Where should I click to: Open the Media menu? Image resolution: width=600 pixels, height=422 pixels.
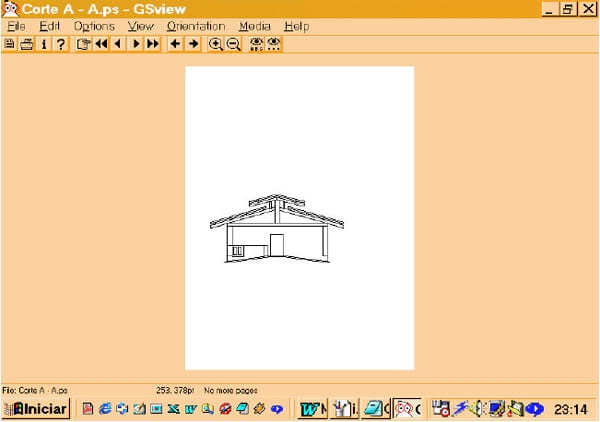pos(254,26)
